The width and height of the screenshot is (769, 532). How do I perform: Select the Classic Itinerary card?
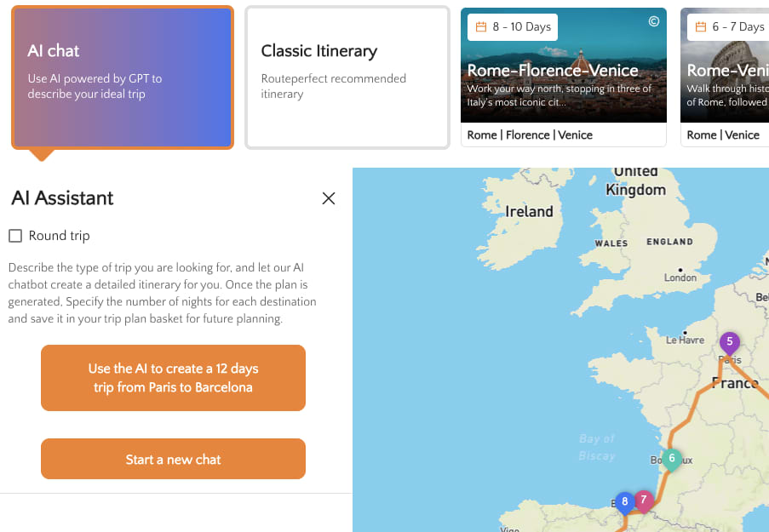click(x=347, y=77)
